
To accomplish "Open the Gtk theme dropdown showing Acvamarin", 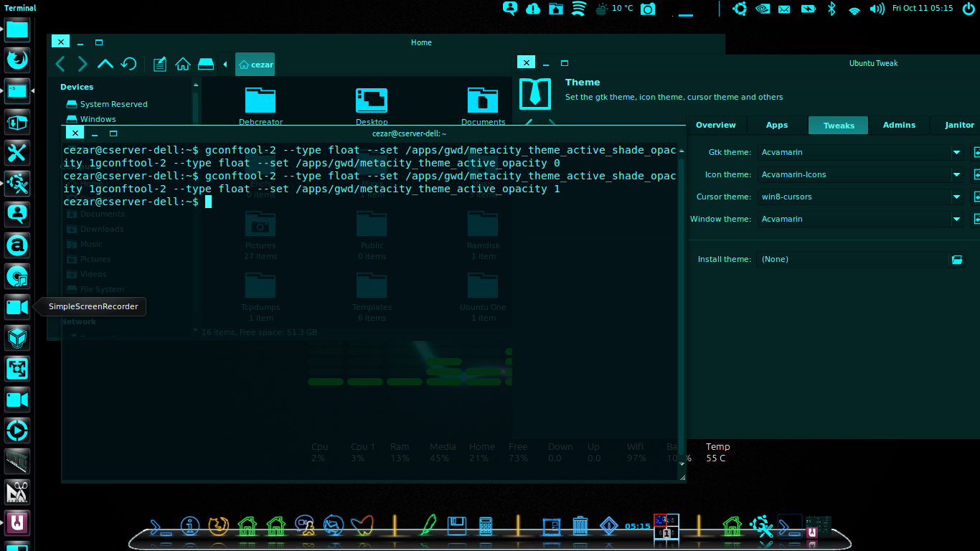I will tap(860, 152).
